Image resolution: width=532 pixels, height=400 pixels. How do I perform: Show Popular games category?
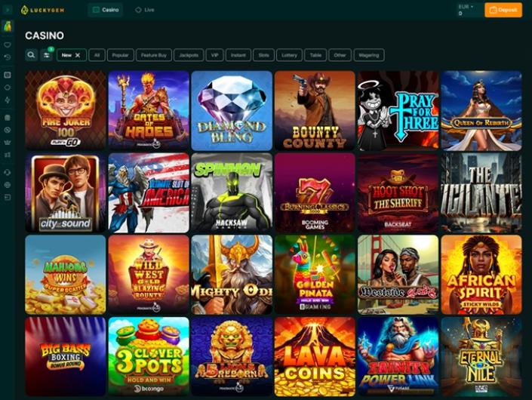pyautogui.click(x=121, y=55)
